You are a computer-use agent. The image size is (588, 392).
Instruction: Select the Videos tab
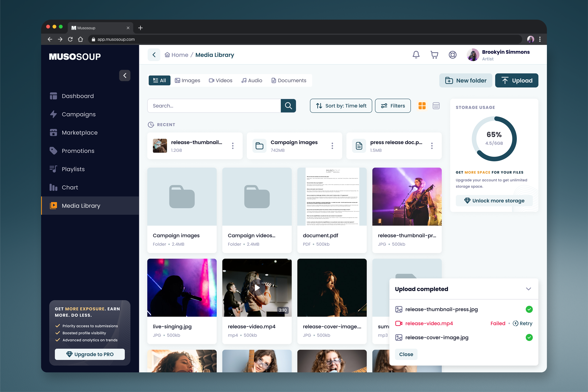tap(221, 81)
